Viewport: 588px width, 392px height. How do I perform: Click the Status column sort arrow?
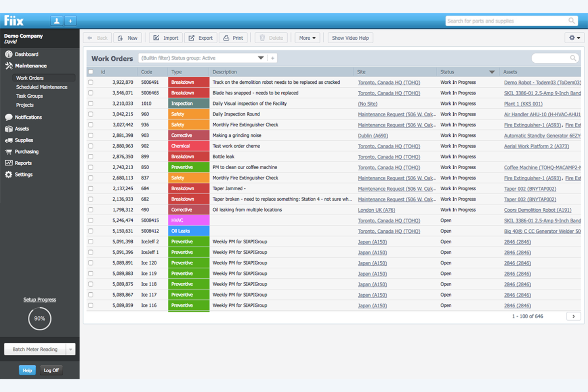point(492,72)
